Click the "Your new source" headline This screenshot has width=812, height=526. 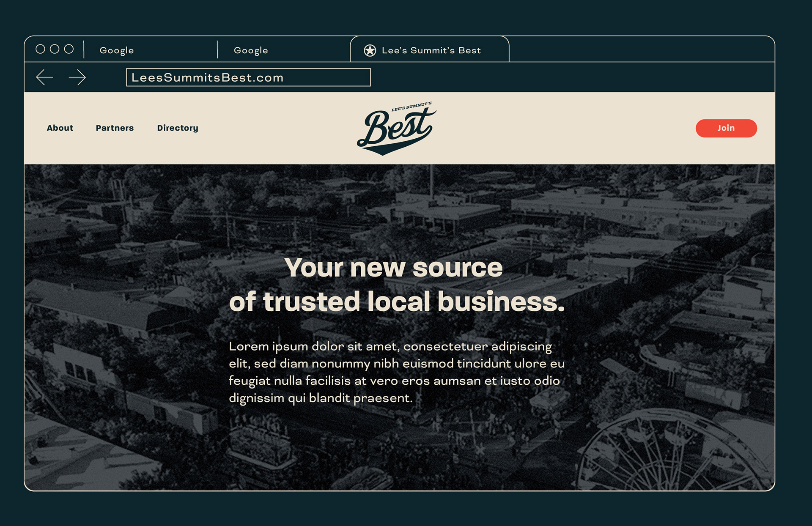click(x=393, y=268)
